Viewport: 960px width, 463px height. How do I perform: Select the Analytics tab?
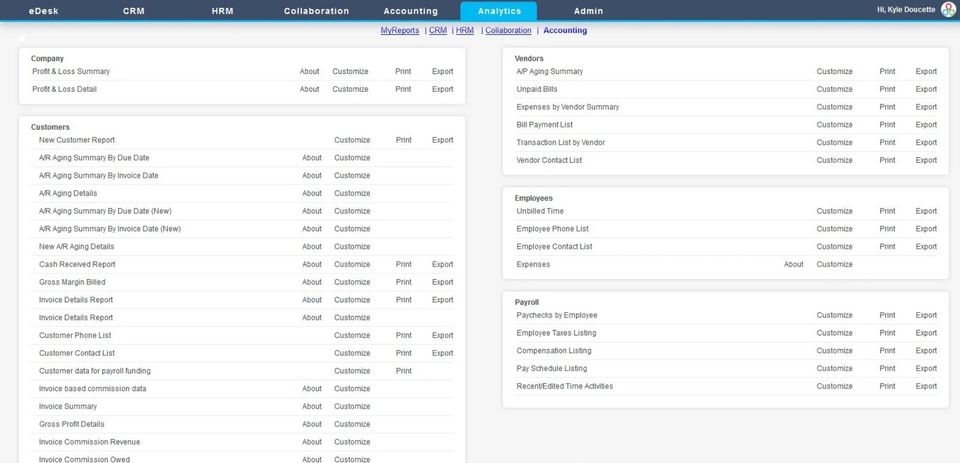point(499,11)
